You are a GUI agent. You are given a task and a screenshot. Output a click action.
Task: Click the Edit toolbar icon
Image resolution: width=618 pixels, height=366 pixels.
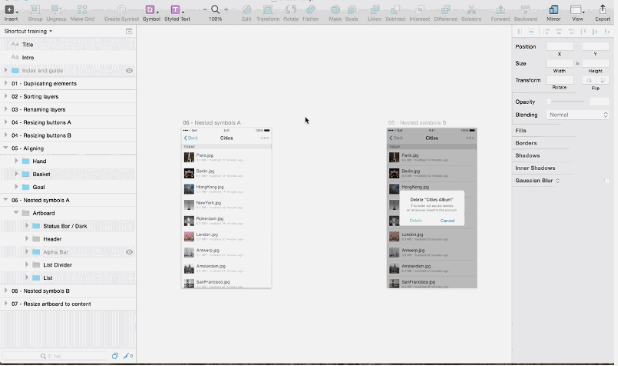pos(247,10)
